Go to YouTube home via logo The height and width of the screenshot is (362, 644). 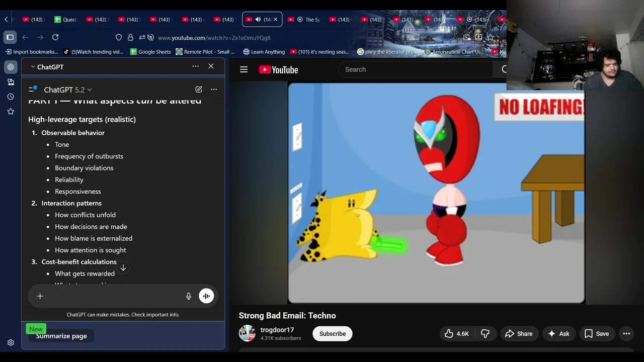(x=278, y=70)
